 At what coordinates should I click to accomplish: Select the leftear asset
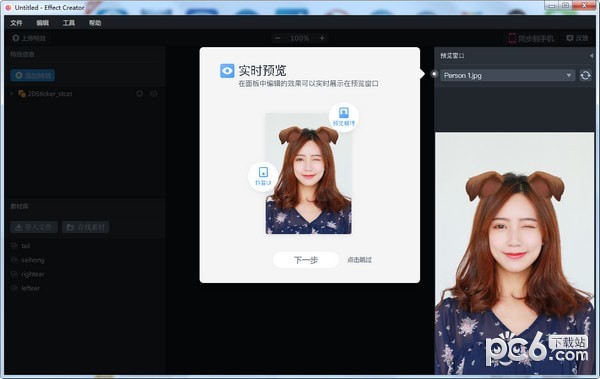(x=30, y=288)
